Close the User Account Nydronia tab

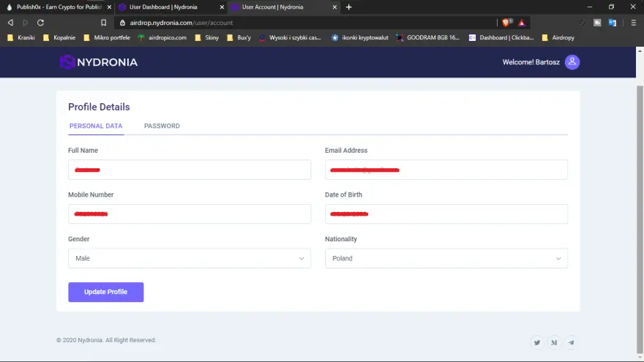[334, 7]
